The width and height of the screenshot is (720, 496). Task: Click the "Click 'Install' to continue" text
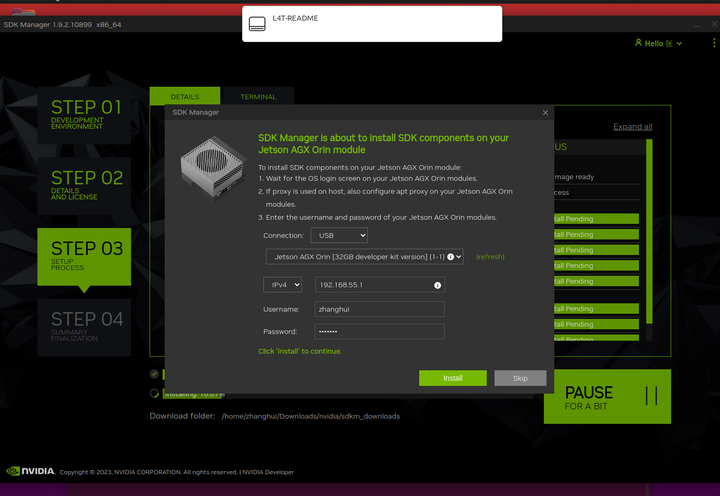click(x=299, y=351)
